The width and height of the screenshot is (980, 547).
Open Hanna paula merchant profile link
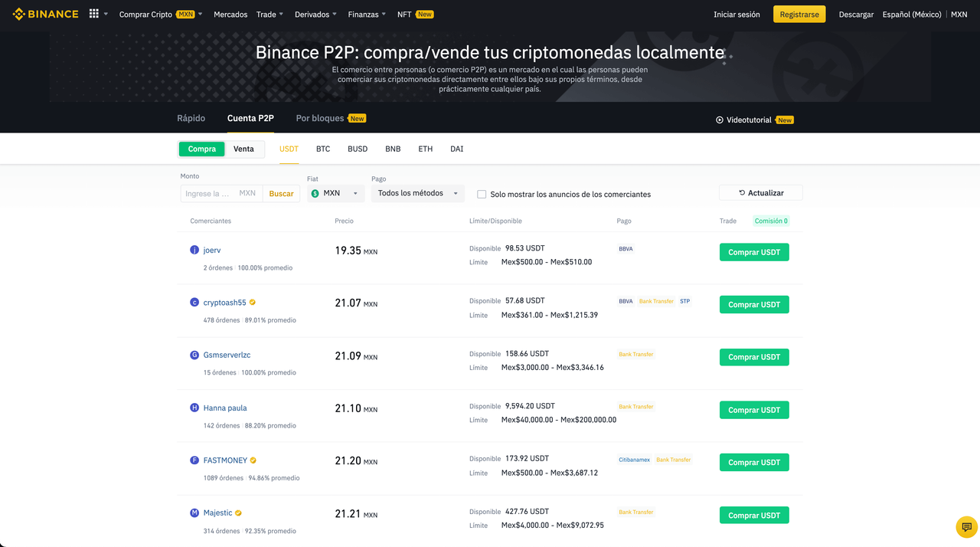click(x=225, y=408)
